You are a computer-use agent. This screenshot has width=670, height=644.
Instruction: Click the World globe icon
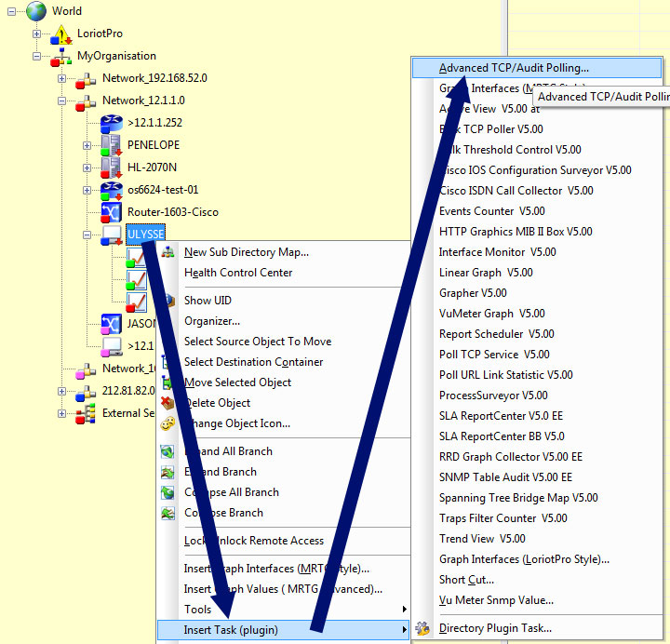click(36, 11)
